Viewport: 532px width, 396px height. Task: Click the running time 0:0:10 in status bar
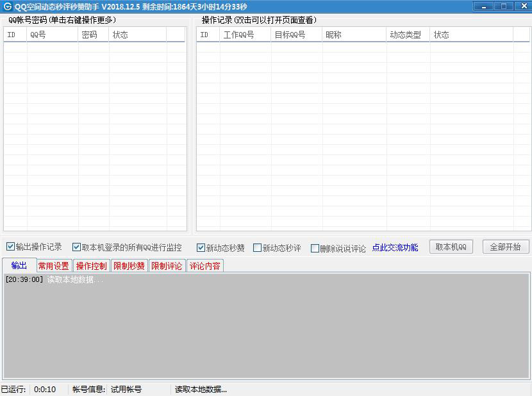pos(45,390)
